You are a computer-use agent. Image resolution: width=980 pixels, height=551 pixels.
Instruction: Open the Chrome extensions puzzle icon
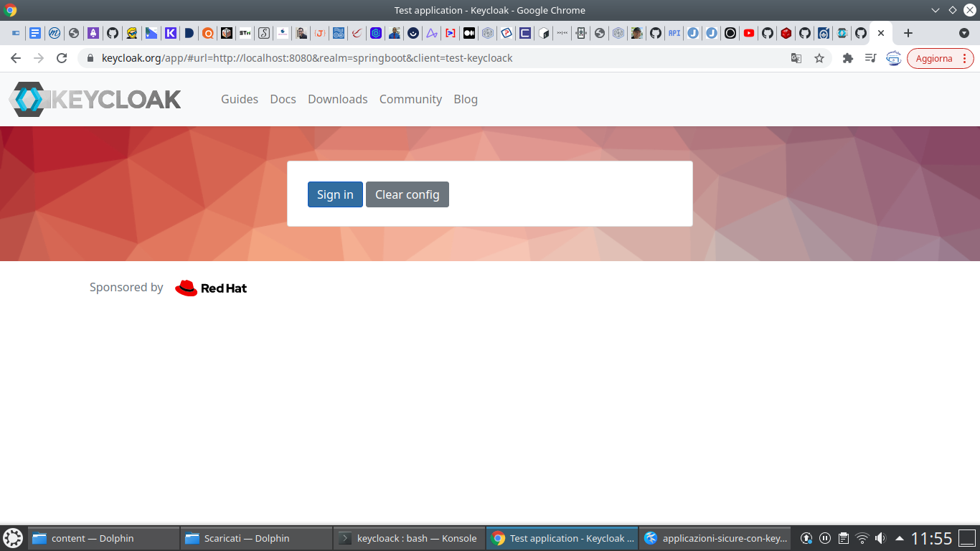click(848, 58)
